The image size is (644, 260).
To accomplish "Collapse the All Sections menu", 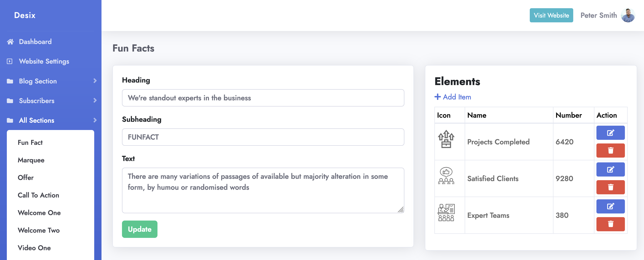I will pyautogui.click(x=95, y=120).
